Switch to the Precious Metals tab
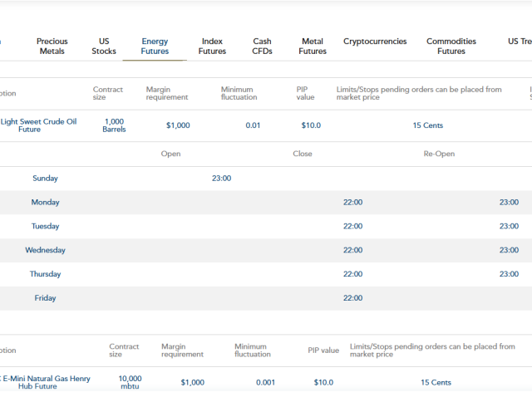Viewport: 532px width, 397px height. (52, 47)
